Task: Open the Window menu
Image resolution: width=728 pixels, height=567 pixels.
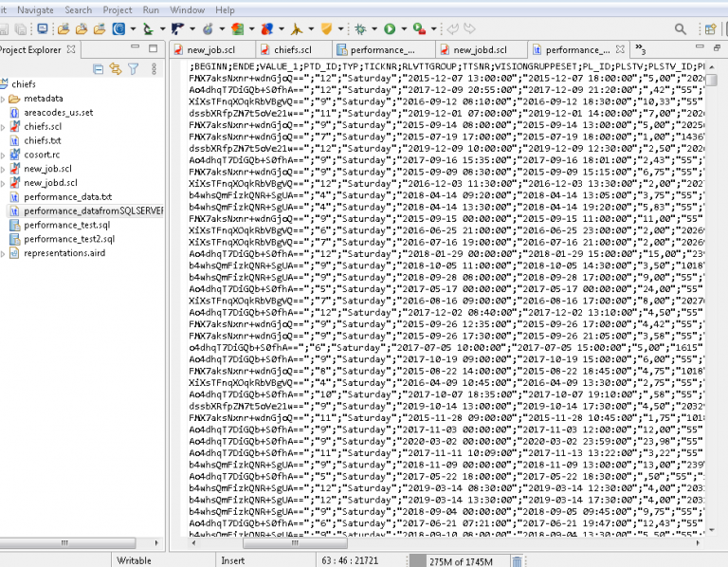Action: [x=187, y=9]
